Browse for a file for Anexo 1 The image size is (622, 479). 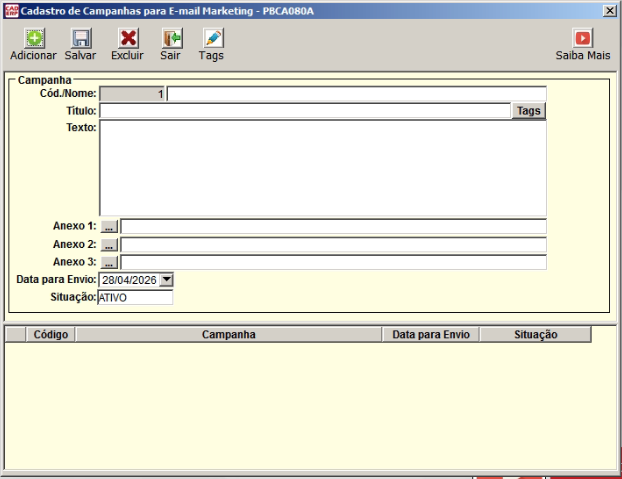[109, 226]
